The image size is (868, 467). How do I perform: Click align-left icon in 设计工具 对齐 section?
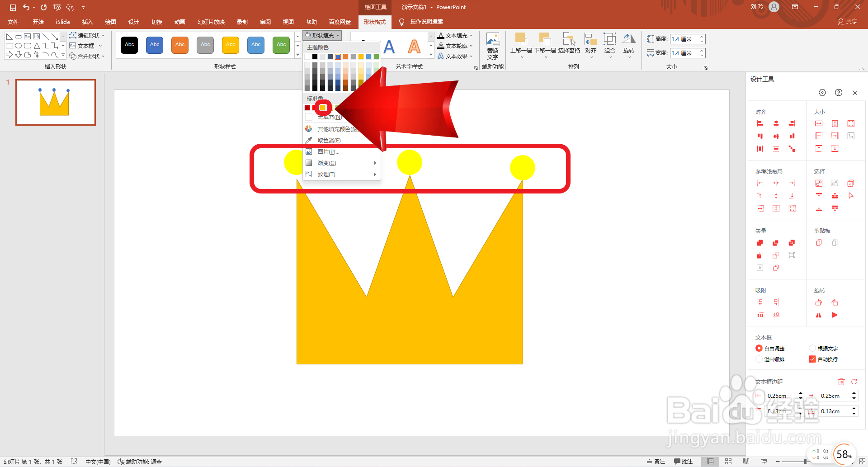(760, 123)
